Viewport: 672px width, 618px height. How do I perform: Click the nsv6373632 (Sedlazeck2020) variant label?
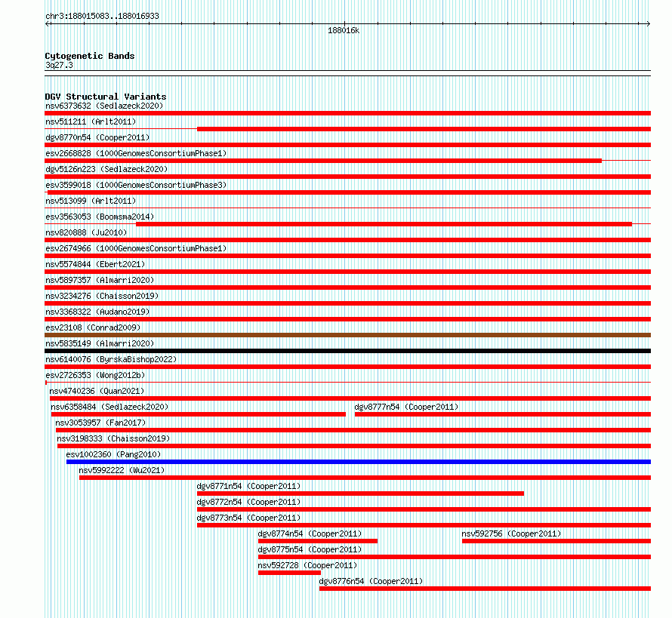coord(104,106)
